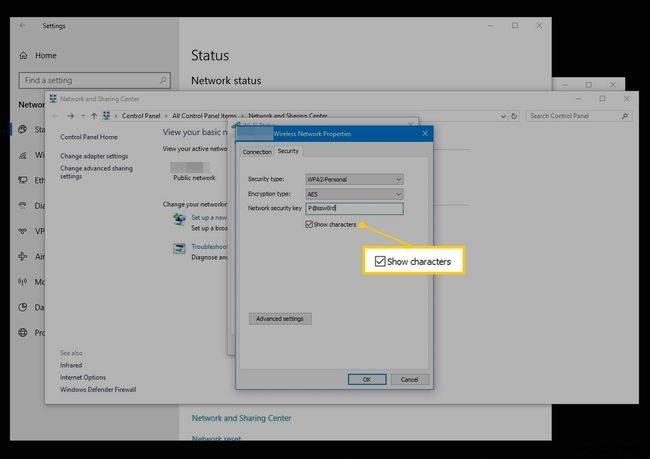The height and width of the screenshot is (459, 650).
Task: Click the Set up a new connection icon
Action: [x=179, y=219]
